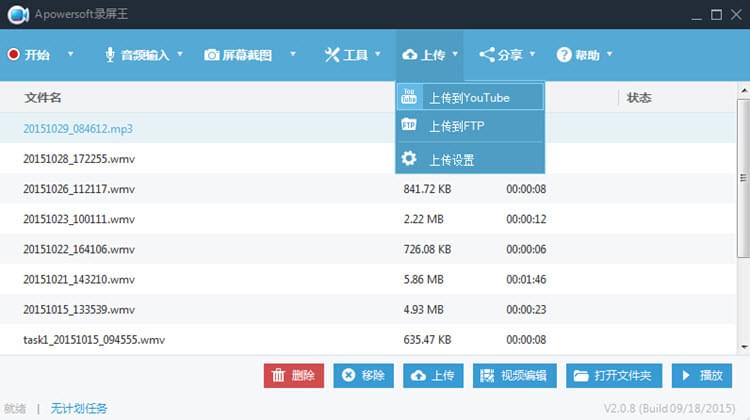This screenshot has height=420, width=750.
Task: Click the film strip icon on 视频编辑
Action: pyautogui.click(x=487, y=376)
